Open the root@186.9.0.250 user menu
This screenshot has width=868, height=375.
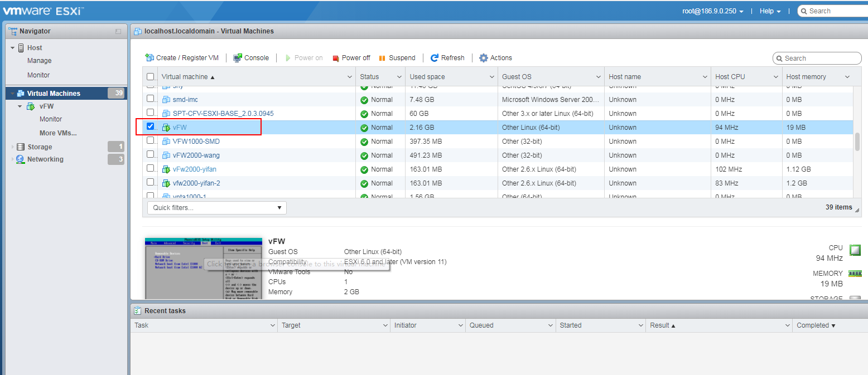coord(713,11)
